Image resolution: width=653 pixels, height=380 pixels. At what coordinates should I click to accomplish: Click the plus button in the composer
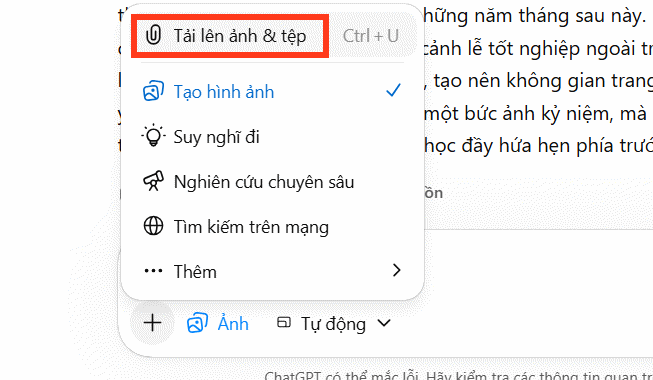(x=152, y=323)
